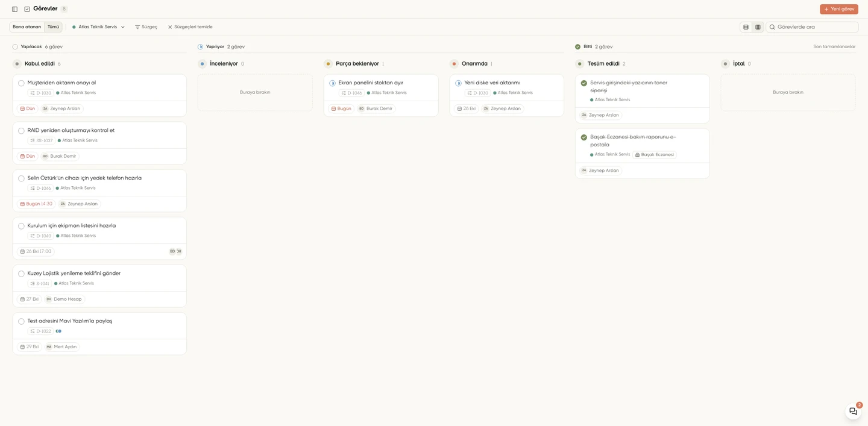Check off the Selin Öztürk telefon task
This screenshot has height=426, width=868.
pyautogui.click(x=21, y=178)
